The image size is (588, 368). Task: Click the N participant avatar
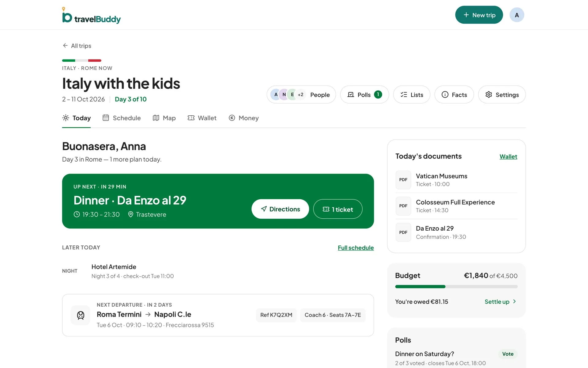coord(284,94)
